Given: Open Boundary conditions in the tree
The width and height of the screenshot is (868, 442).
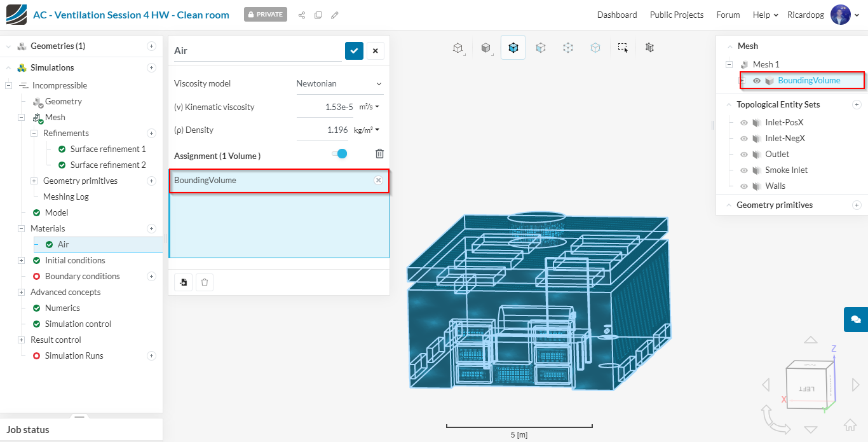Looking at the screenshot, I should tap(82, 277).
